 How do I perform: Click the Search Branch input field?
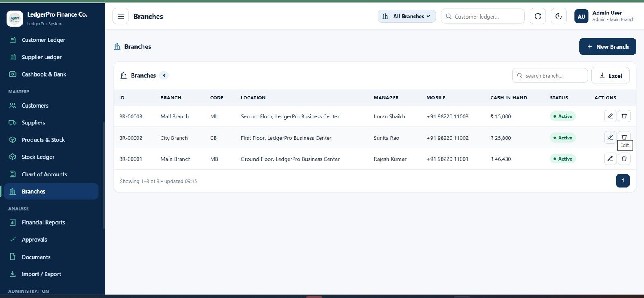550,76
